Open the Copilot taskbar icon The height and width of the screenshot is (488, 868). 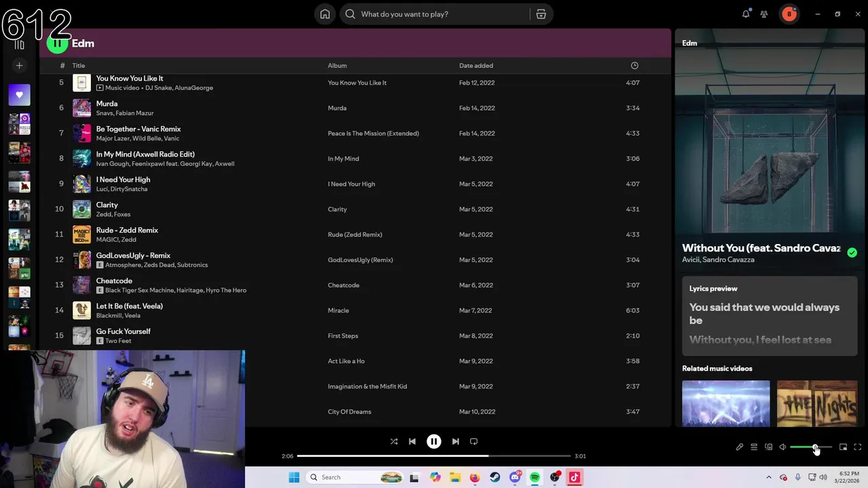435,477
